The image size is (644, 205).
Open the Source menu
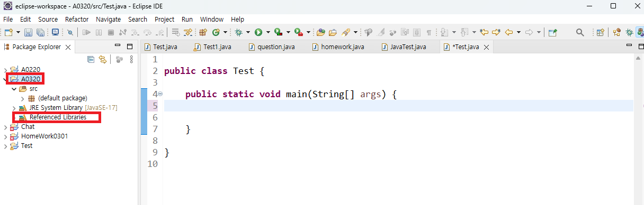(x=48, y=19)
